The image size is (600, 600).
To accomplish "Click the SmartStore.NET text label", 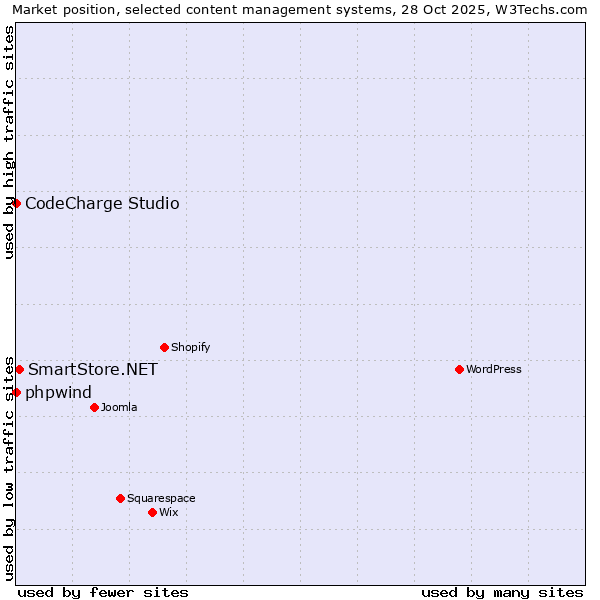I will tap(92, 370).
